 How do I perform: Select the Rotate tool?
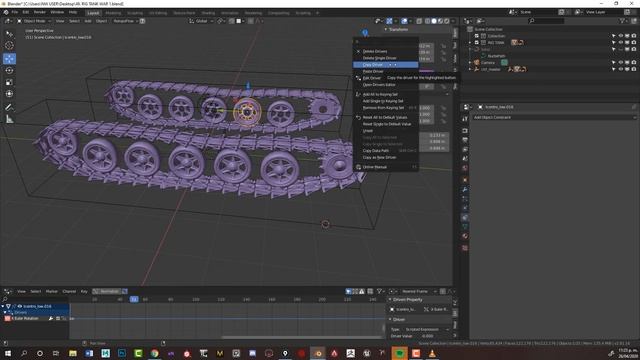pyautogui.click(x=9, y=70)
